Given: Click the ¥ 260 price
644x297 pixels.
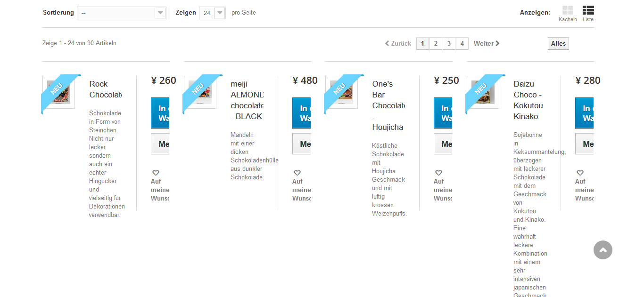Looking at the screenshot, I should click(x=164, y=80).
